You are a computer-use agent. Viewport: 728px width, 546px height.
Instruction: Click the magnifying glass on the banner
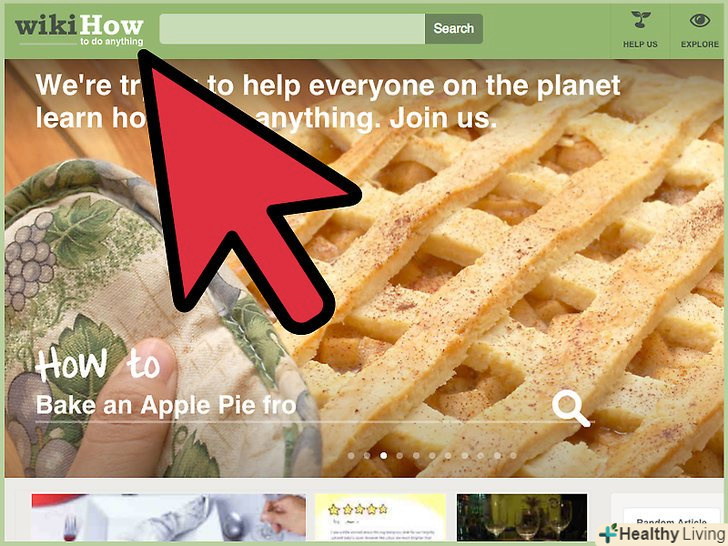point(571,409)
